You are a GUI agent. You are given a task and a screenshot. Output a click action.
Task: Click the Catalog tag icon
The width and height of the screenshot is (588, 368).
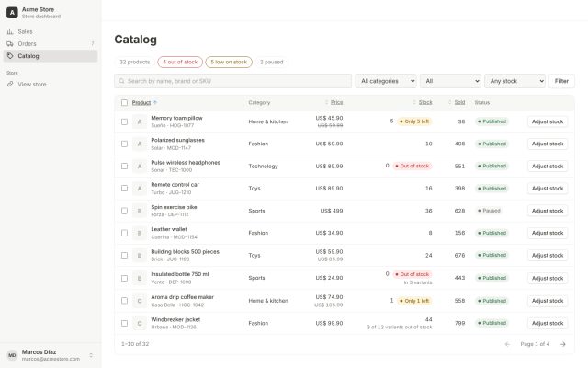click(10, 56)
